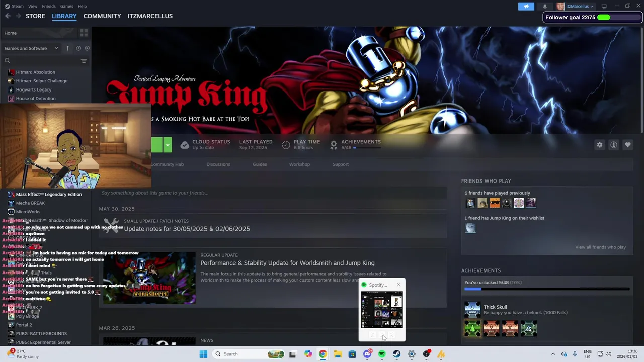This screenshot has width=644, height=362.
Task: Select Mecha BREAK in library list
Action: (30, 203)
